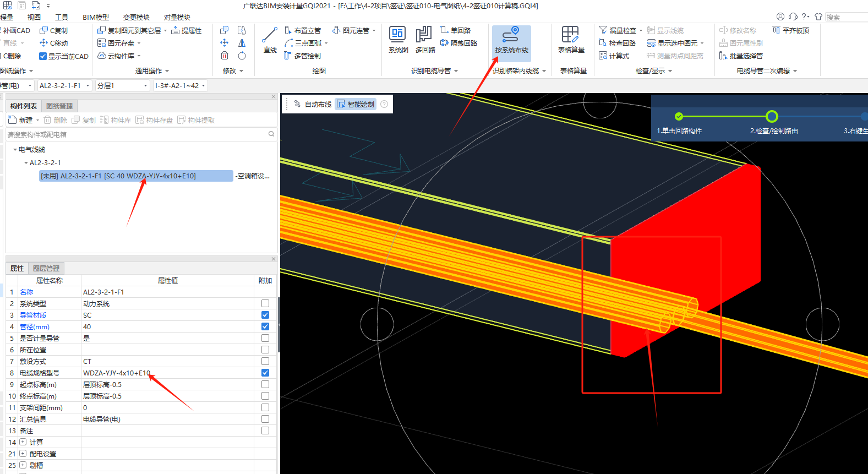The height and width of the screenshot is (474, 868).
Task: Expand the 配电设置 property group
Action: pyautogui.click(x=23, y=454)
